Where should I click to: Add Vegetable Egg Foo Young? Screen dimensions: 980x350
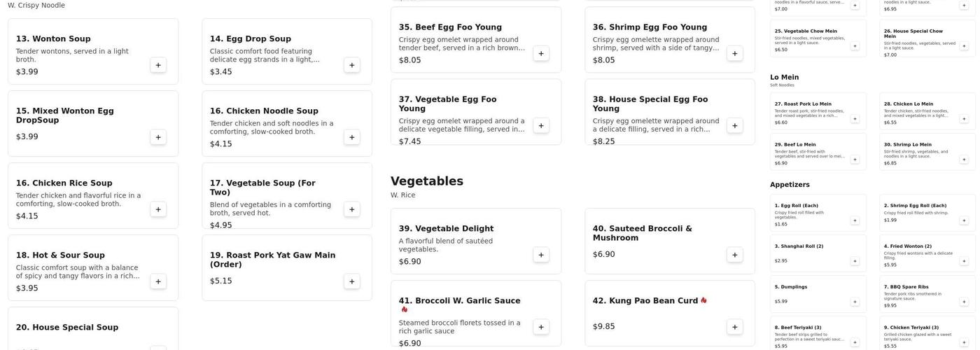(x=541, y=125)
